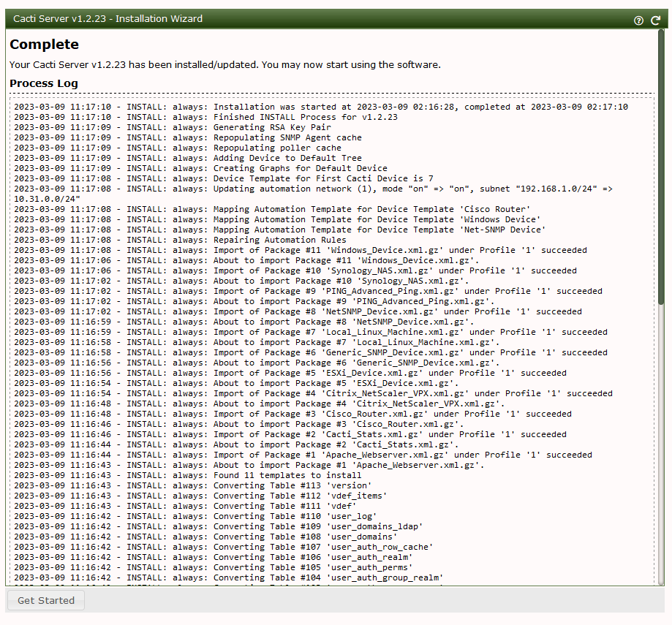
Task: Click 'Converting Table #110 user_log' line
Action: coord(195,517)
